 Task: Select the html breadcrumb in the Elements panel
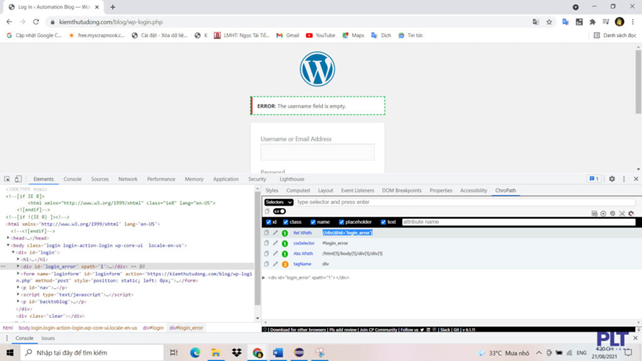click(x=8, y=328)
